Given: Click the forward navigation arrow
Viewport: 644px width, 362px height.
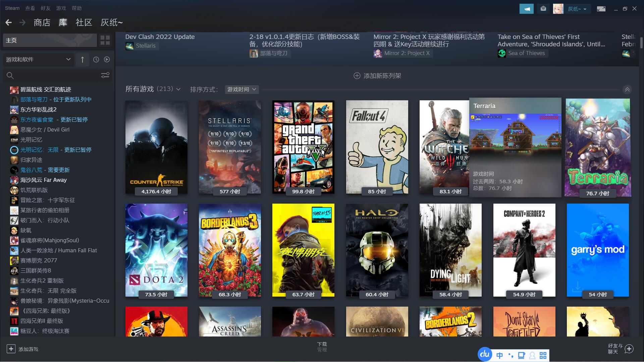Looking at the screenshot, I should 22,22.
